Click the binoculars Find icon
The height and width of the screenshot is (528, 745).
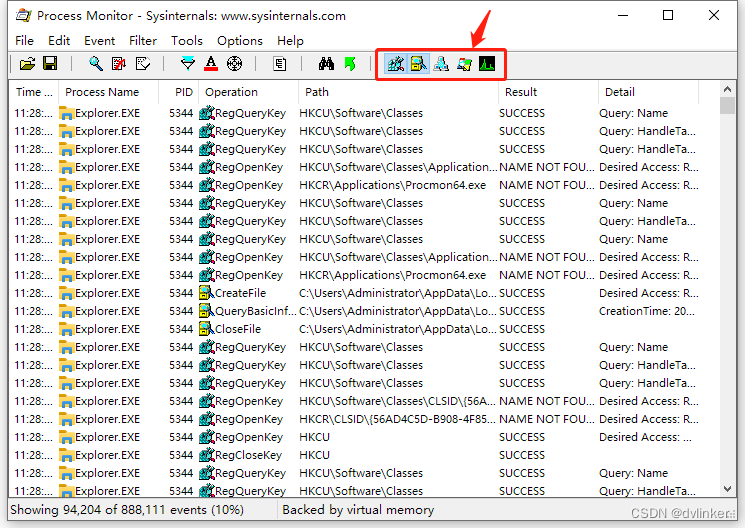click(326, 64)
